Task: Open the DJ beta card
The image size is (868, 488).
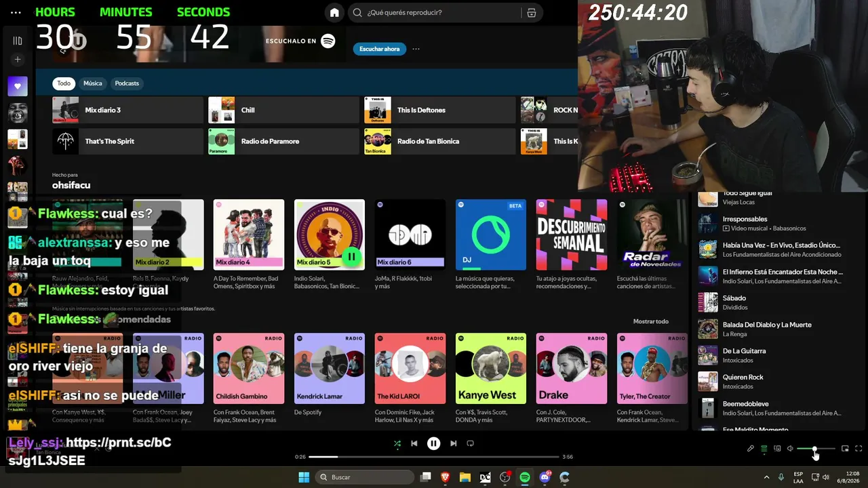Action: tap(491, 245)
